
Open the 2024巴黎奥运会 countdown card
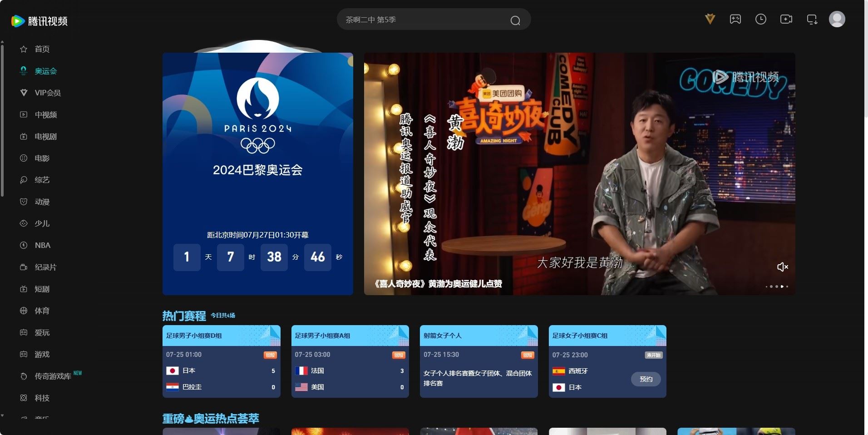pyautogui.click(x=258, y=174)
